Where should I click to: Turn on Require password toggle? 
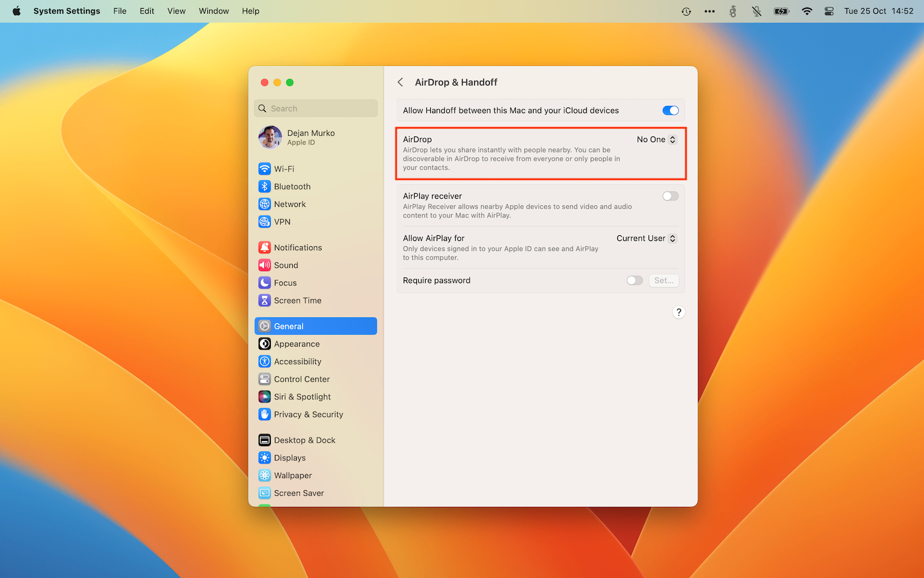tap(634, 280)
